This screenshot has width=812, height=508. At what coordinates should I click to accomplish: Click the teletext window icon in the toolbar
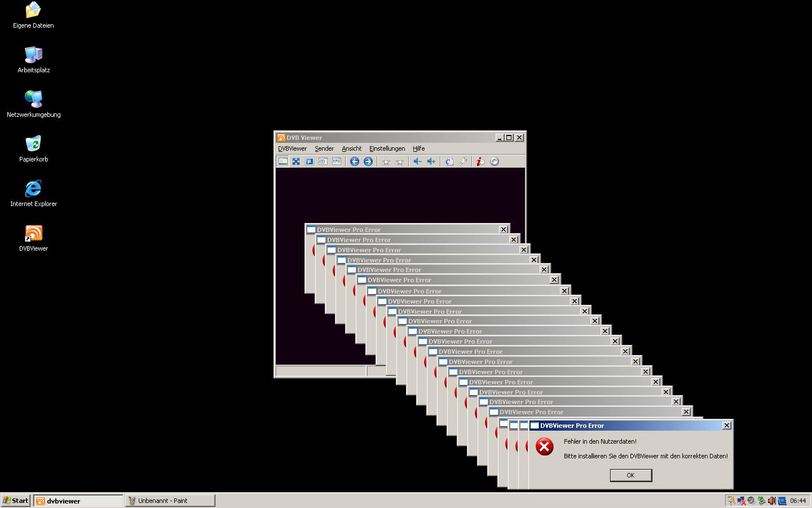tap(323, 161)
